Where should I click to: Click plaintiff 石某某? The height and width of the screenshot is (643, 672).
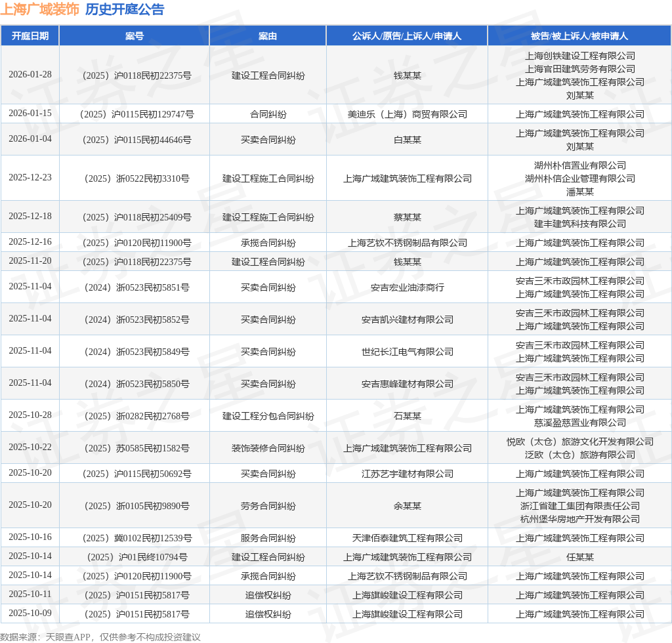click(407, 417)
